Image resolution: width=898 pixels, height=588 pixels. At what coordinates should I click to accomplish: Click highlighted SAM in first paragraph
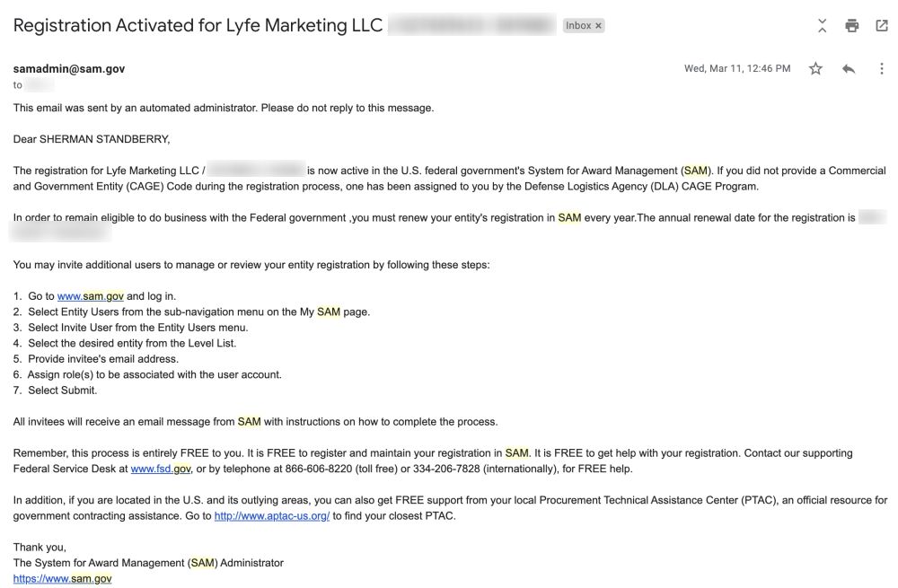tap(696, 171)
